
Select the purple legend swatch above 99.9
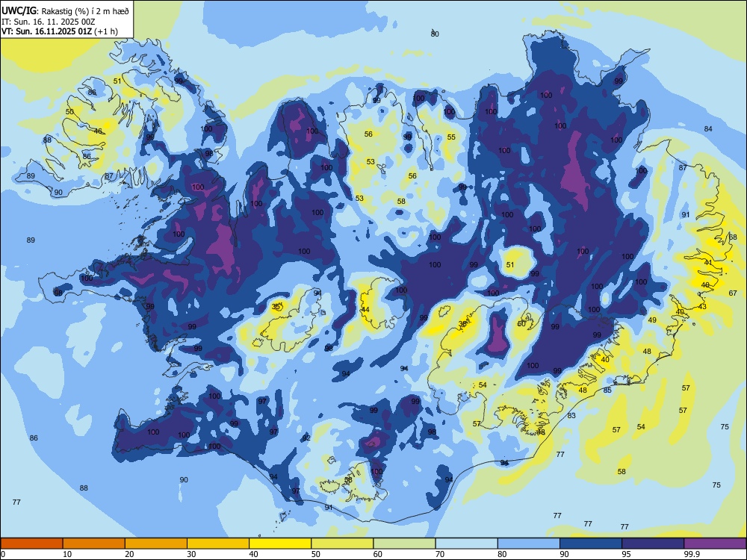(x=715, y=544)
